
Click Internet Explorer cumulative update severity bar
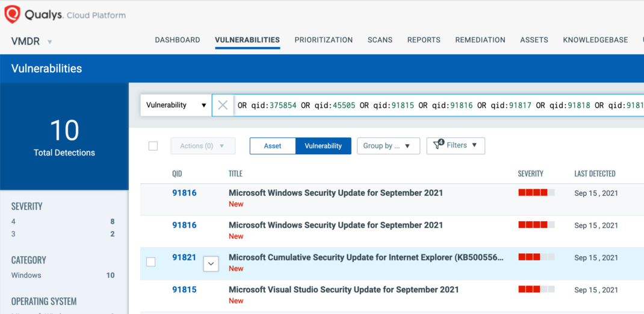pyautogui.click(x=536, y=257)
